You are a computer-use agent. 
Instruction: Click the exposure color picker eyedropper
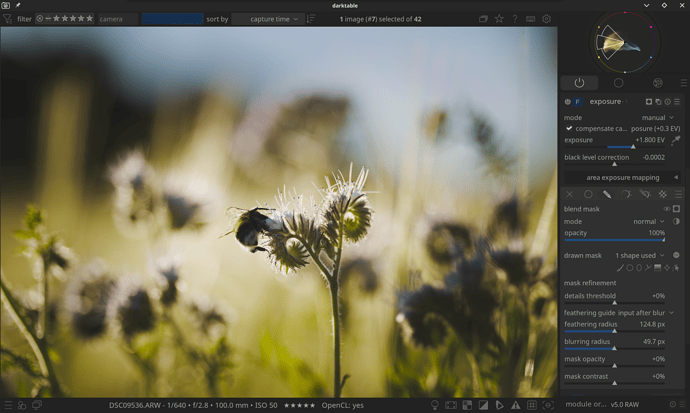point(677,141)
